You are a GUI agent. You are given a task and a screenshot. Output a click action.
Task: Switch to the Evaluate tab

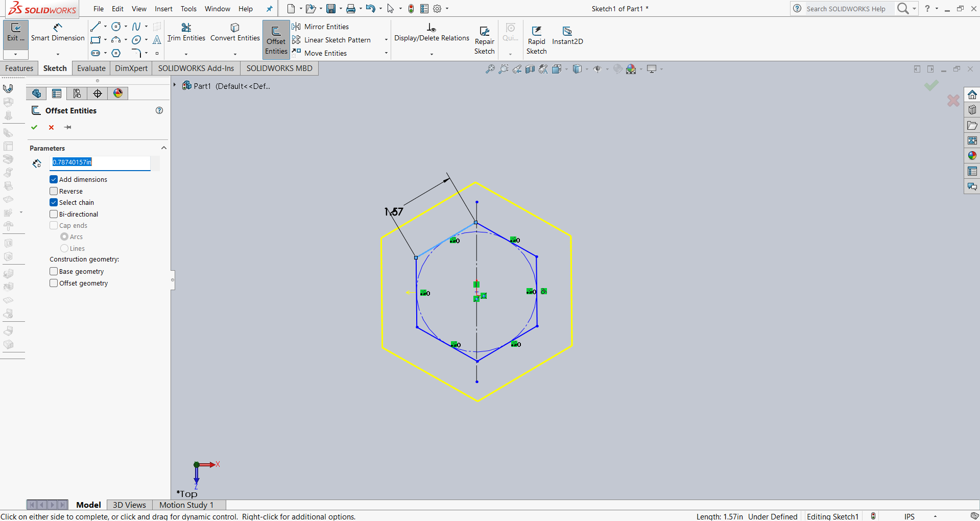(91, 68)
